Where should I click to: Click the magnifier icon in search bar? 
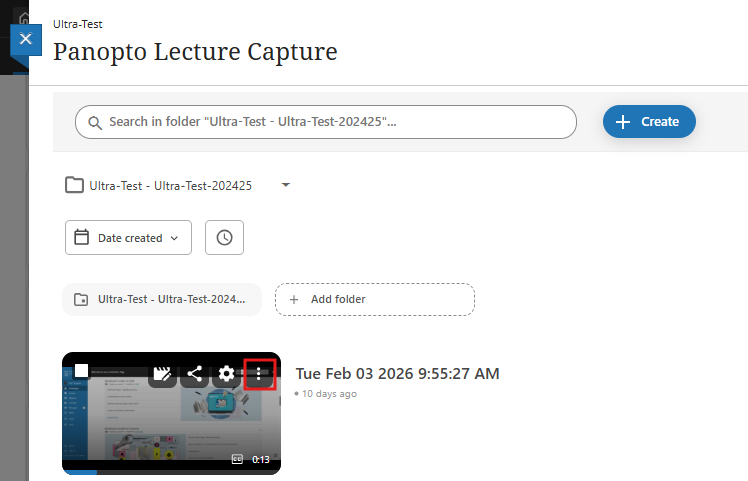[95, 122]
